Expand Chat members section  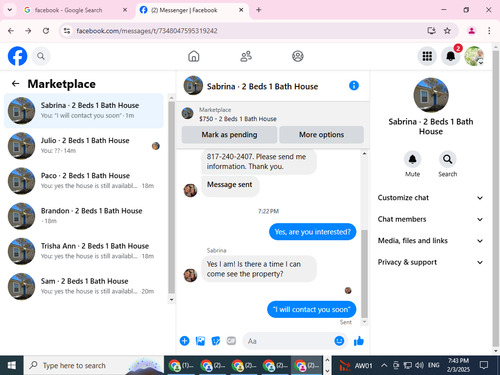(x=430, y=219)
